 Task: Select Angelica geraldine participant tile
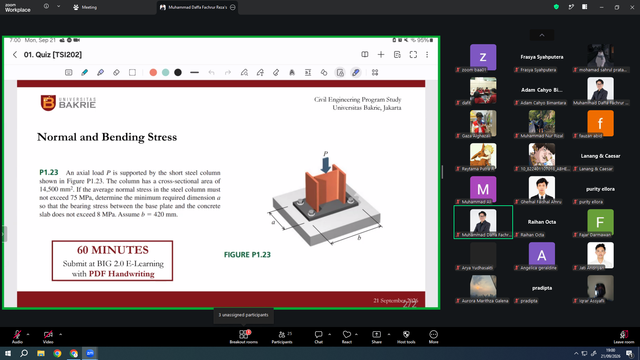(x=542, y=256)
